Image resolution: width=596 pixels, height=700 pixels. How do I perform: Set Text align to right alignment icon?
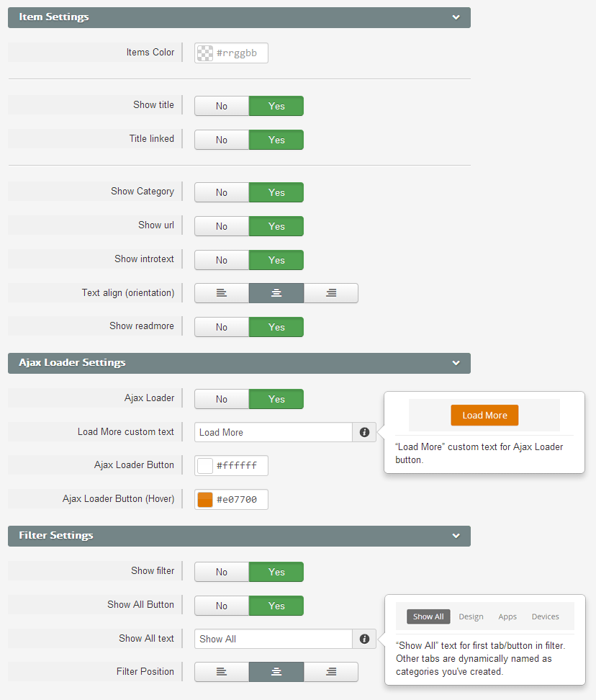pyautogui.click(x=331, y=293)
